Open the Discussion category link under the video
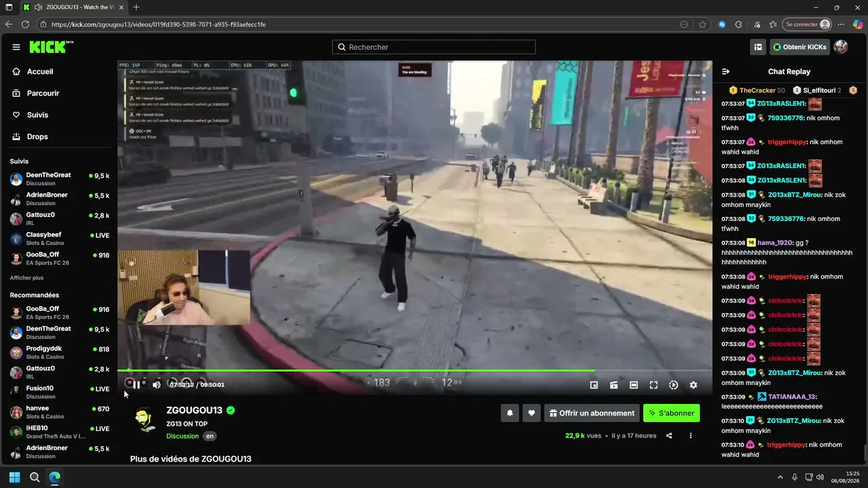Viewport: 868px width, 488px height. [182, 436]
